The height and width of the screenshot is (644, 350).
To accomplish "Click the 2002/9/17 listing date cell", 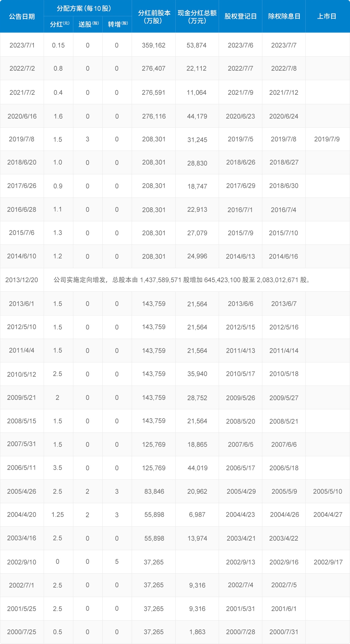I will (x=328, y=562).
